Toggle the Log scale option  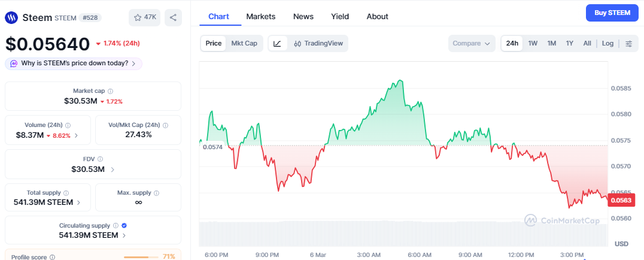607,43
